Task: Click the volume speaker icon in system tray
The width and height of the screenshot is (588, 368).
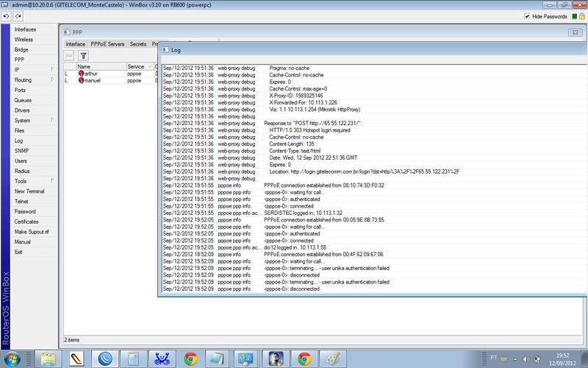Action: click(526, 359)
